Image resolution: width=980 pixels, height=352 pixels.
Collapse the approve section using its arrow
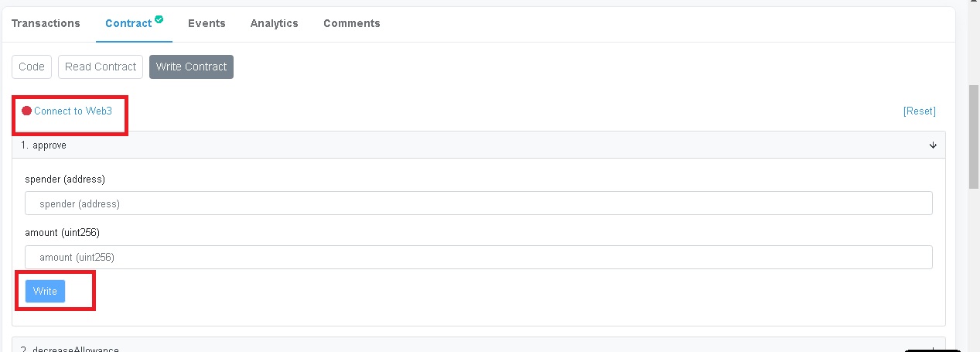tap(933, 145)
